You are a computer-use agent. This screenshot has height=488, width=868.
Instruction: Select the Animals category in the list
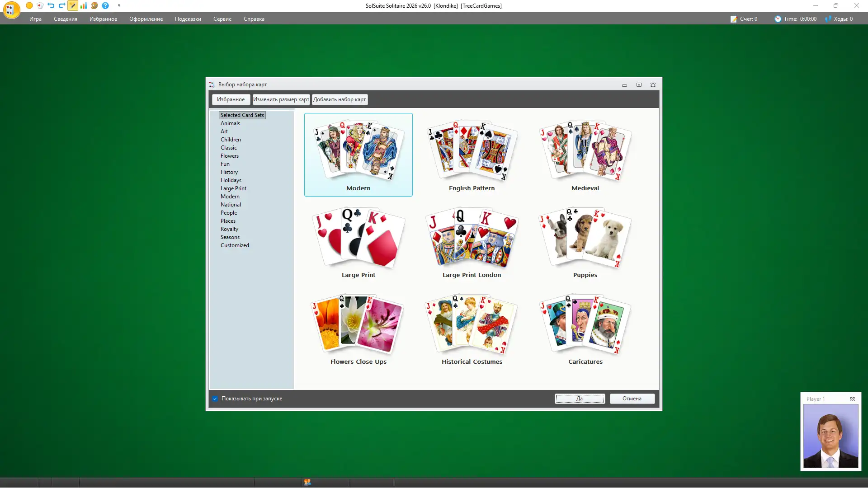click(230, 123)
